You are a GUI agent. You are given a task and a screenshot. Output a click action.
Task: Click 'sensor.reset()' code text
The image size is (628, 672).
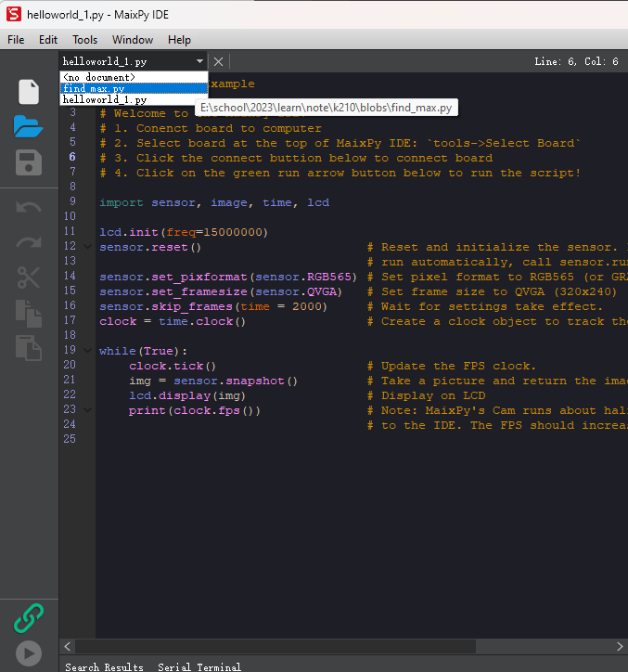(x=150, y=247)
